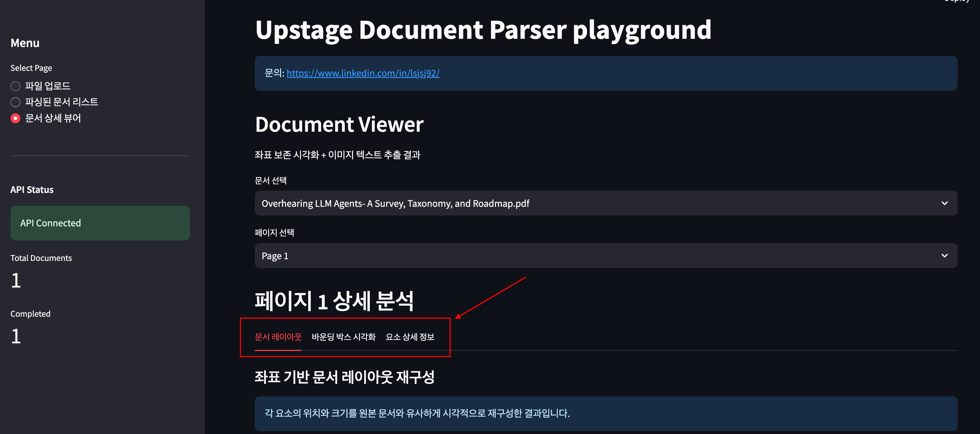Click the chevron arrow on the Page 1 selector
The height and width of the screenshot is (434, 980).
coord(944,256)
